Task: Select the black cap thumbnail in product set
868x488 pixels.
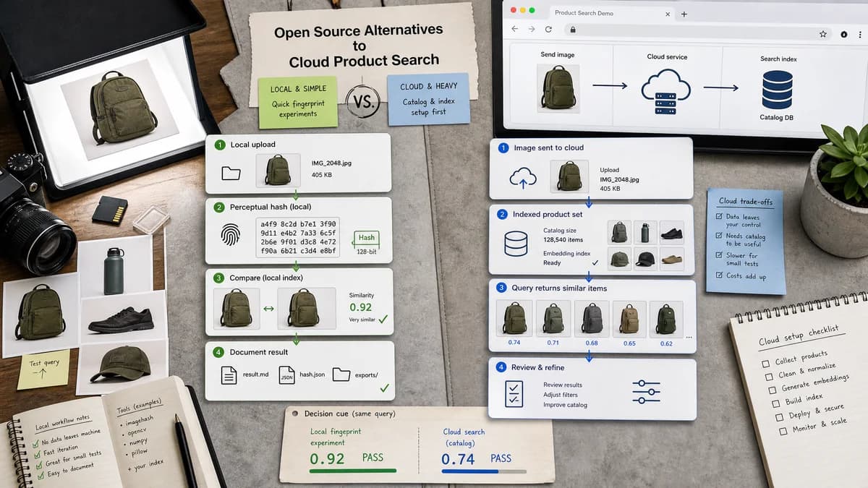Action: point(645,259)
